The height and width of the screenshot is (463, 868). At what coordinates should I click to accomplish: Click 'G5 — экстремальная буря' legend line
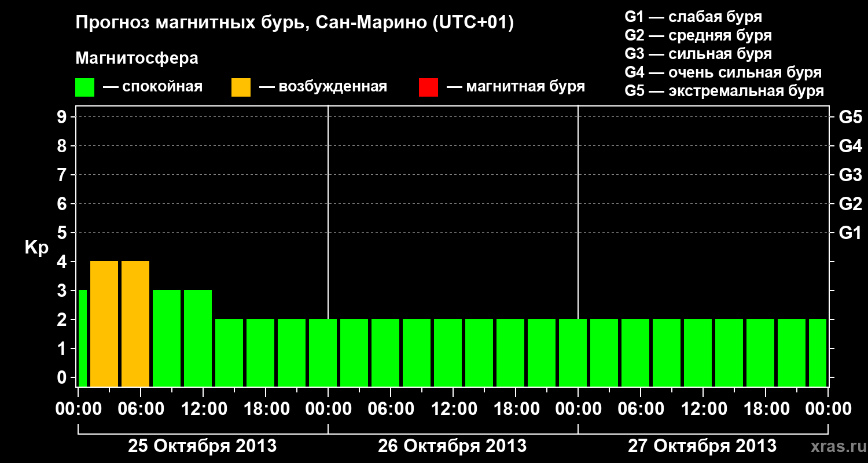pyautogui.click(x=724, y=91)
